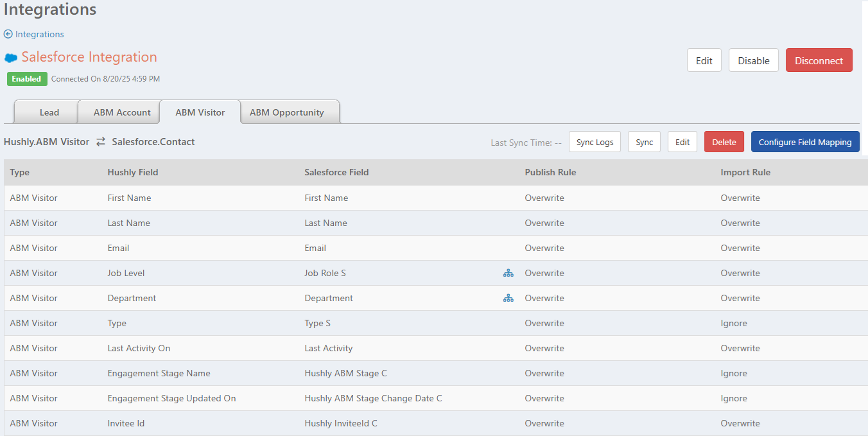Click Ignore import rule in Type row
Screen dimensions: 868x436
734,323
